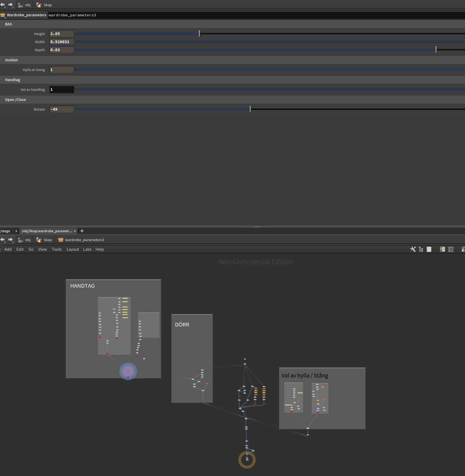Grab the Rotate slider handle
Viewport: 465px width, 476px height.
coord(250,109)
